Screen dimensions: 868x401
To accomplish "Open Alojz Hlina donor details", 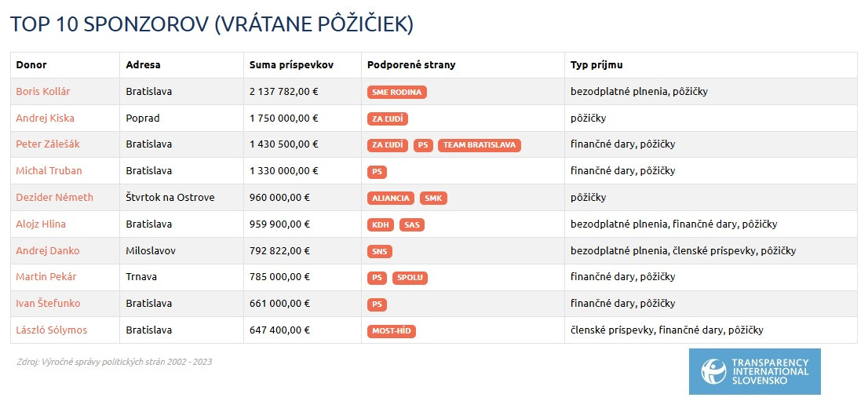I will pos(41,224).
